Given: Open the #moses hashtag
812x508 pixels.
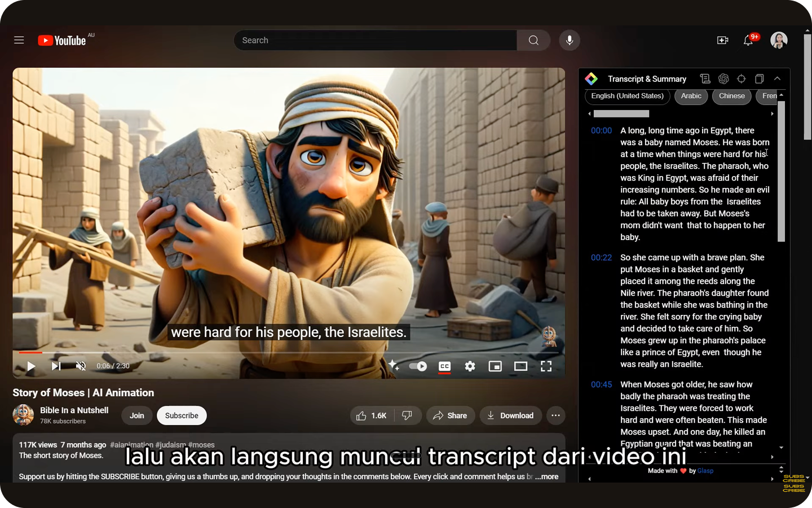Looking at the screenshot, I should pyautogui.click(x=201, y=445).
